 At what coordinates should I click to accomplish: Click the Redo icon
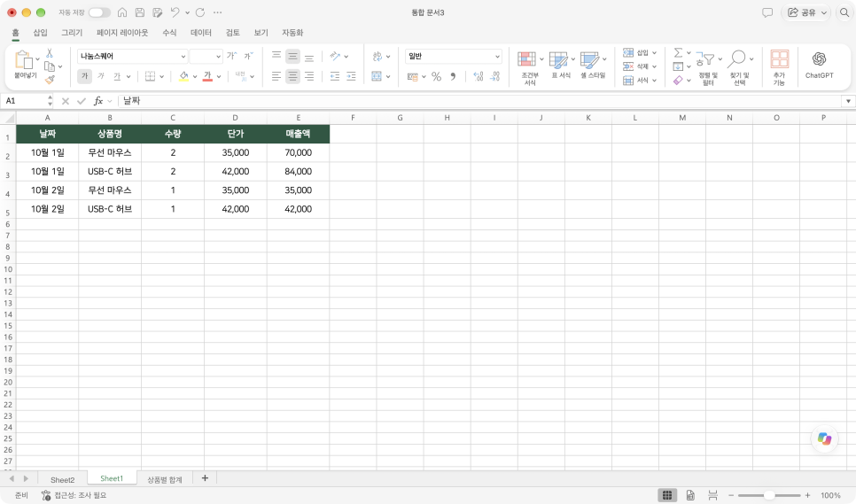200,12
